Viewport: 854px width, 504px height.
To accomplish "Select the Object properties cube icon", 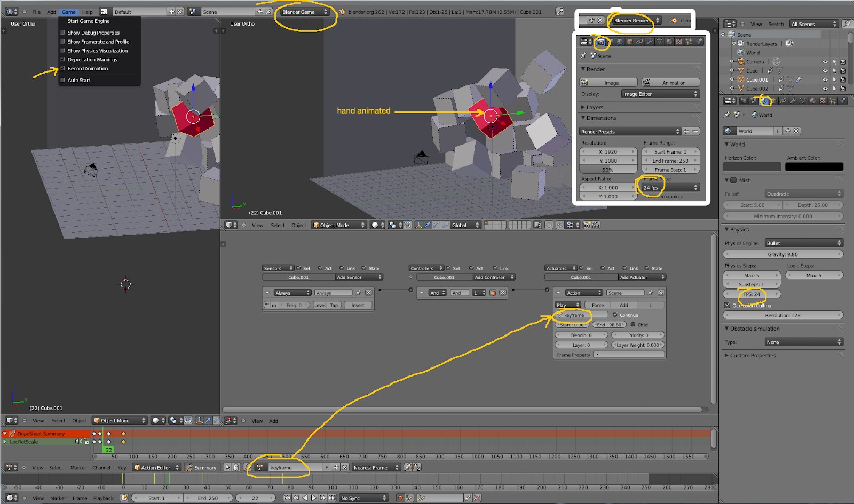I will click(773, 101).
